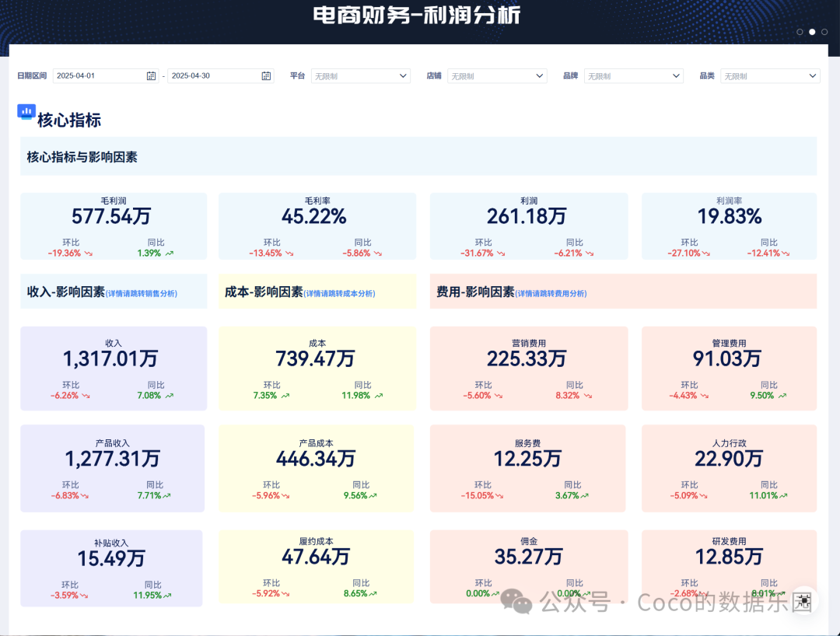The width and height of the screenshot is (840, 636).
Task: Expand the 店铺 dropdown
Action: tap(497, 76)
